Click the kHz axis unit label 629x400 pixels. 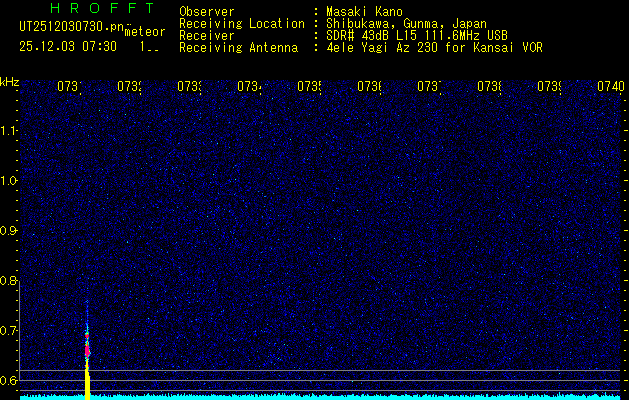[10, 81]
